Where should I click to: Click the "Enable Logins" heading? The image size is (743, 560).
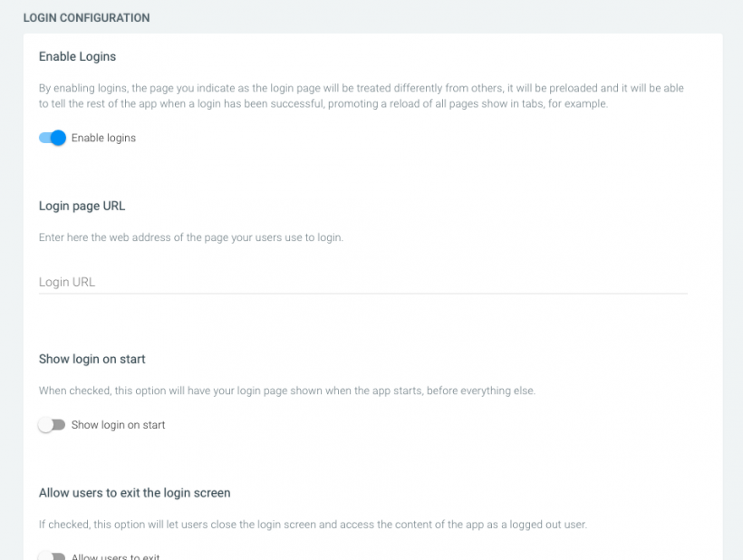pos(77,56)
